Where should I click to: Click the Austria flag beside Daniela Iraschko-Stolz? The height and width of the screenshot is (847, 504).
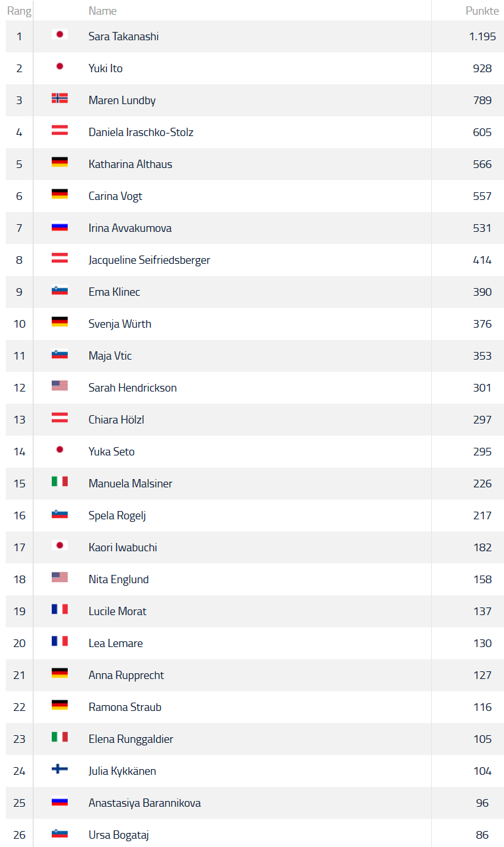(x=59, y=130)
